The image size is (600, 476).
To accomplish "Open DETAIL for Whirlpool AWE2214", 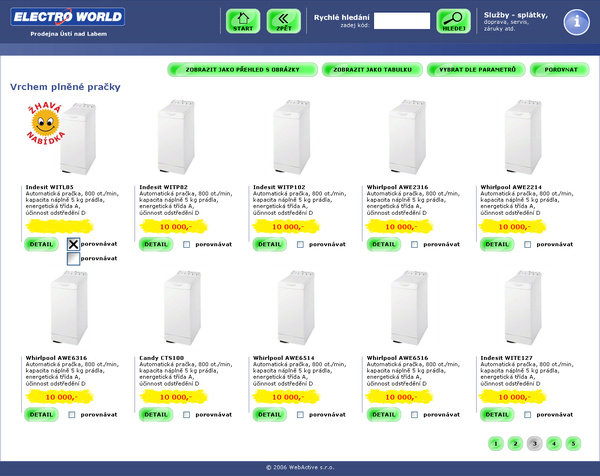I will tap(497, 244).
